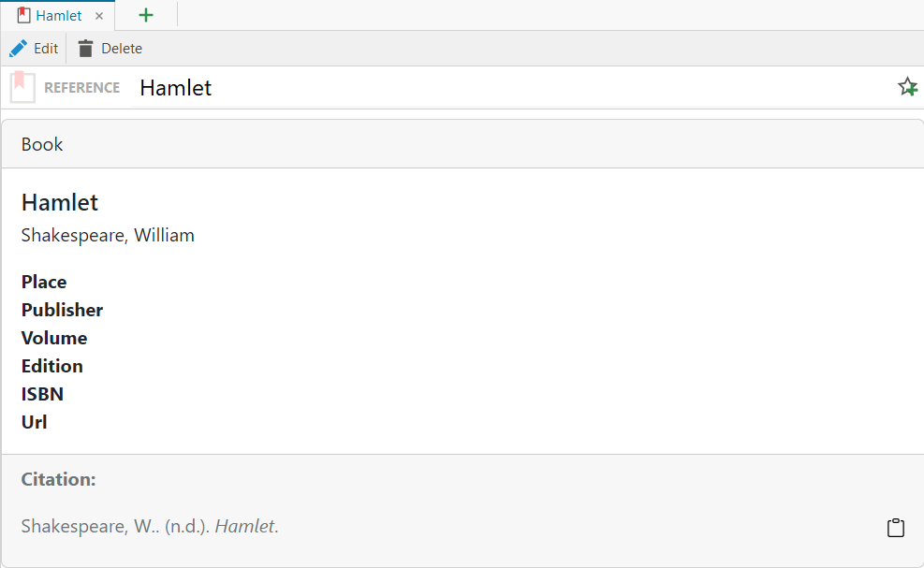Image resolution: width=924 pixels, height=568 pixels.
Task: Click the Shakespeare citation text
Action: [150, 527]
